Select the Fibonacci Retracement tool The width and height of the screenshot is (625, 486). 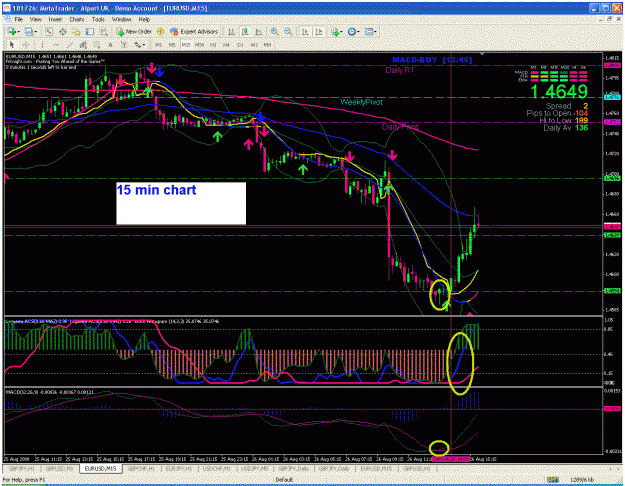[96, 45]
